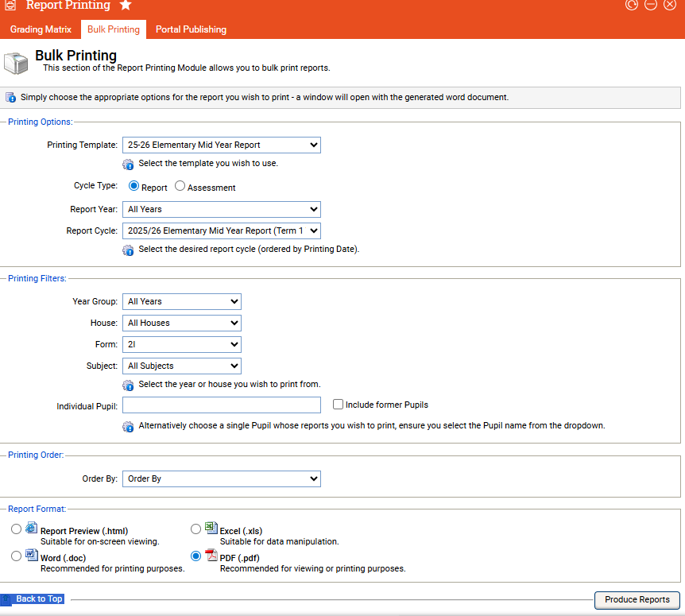Open the Printing Template dropdown
This screenshot has height=616, width=685.
(221, 145)
